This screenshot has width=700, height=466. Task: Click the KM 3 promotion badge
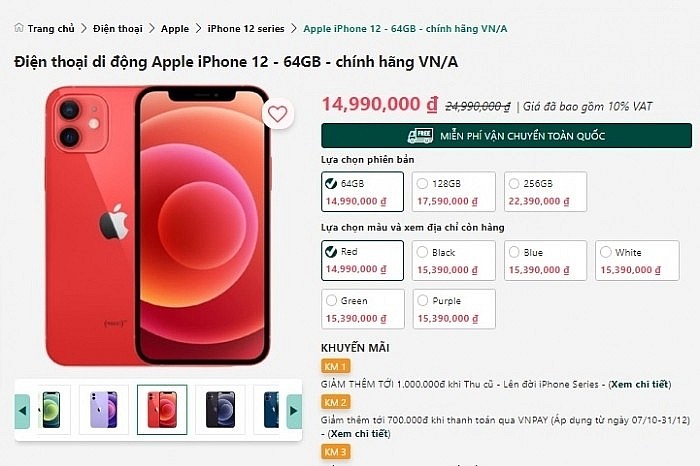click(335, 452)
